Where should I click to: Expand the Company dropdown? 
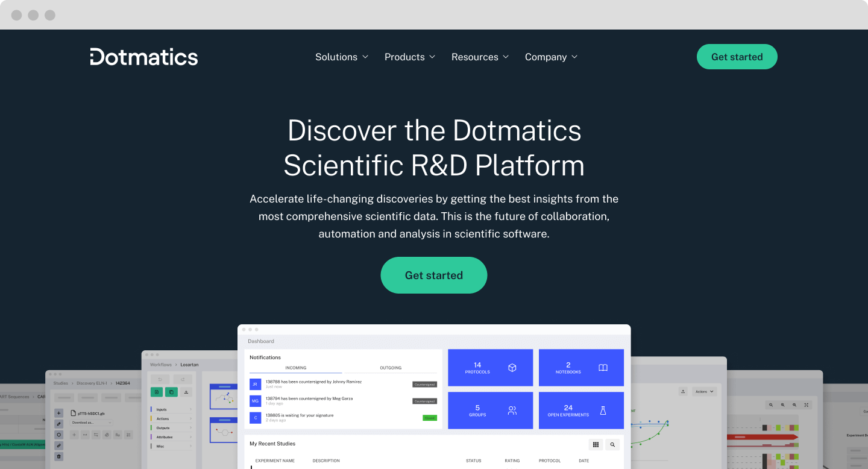pyautogui.click(x=552, y=57)
